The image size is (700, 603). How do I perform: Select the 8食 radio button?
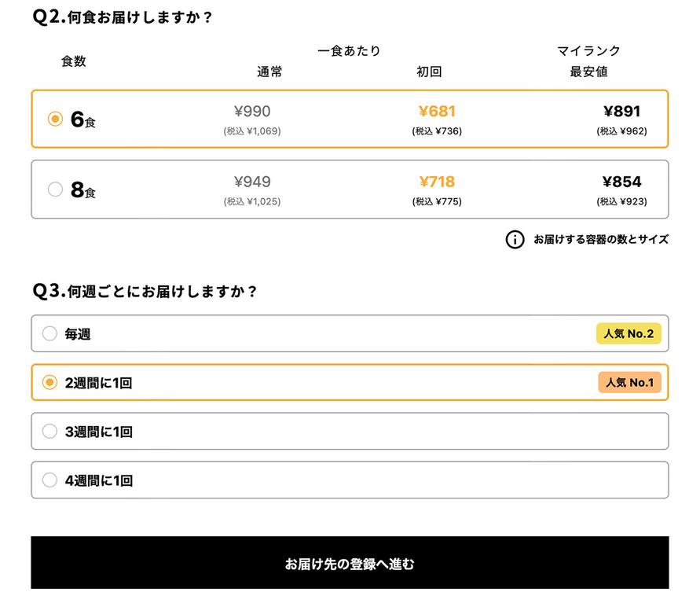coord(55,189)
